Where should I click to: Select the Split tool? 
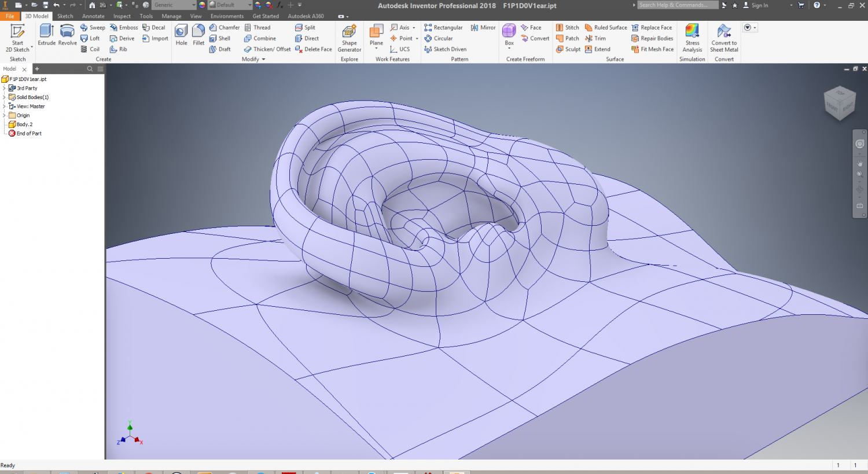(305, 27)
